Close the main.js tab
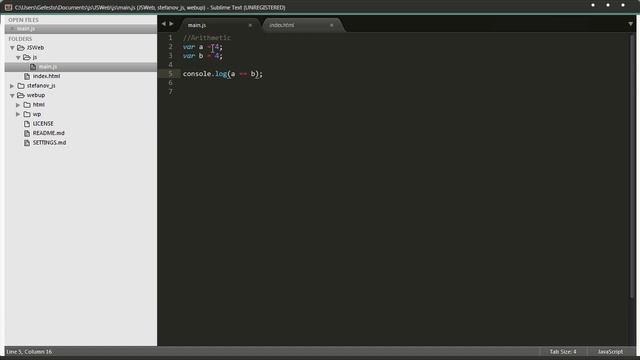This screenshot has width=640, height=360. (250, 25)
